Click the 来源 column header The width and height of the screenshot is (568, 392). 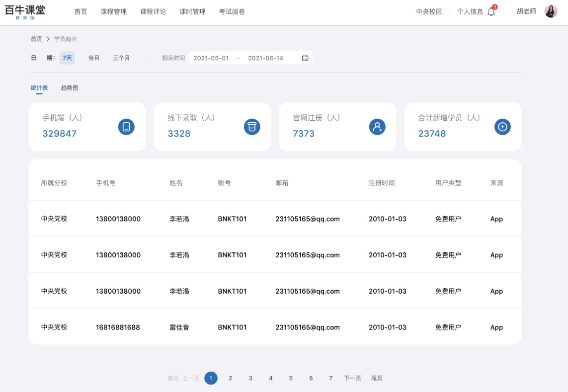[x=496, y=183]
